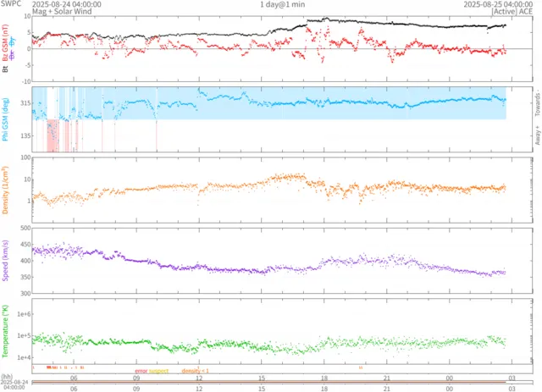Select the Mag + Solar Wind title
Viewport: 542px width, 392px height.
(x=63, y=13)
